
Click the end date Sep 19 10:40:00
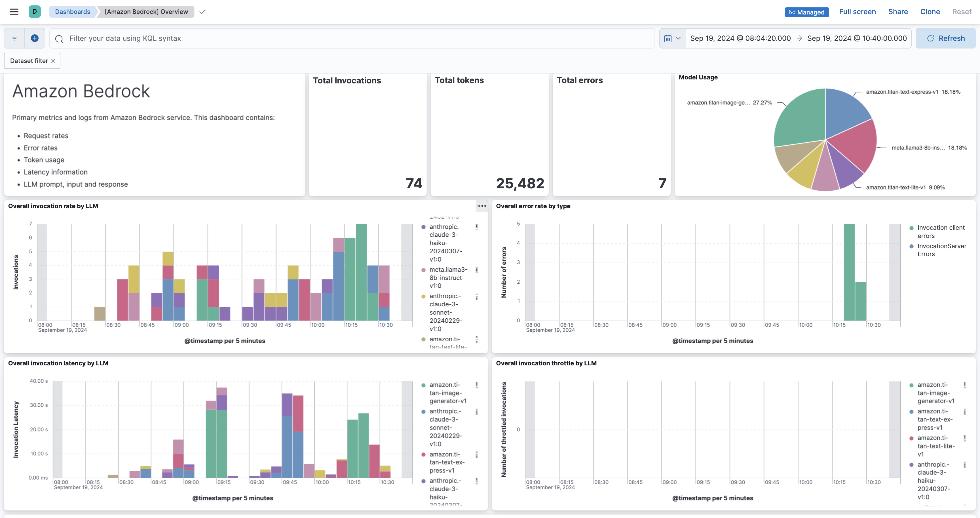[856, 39]
